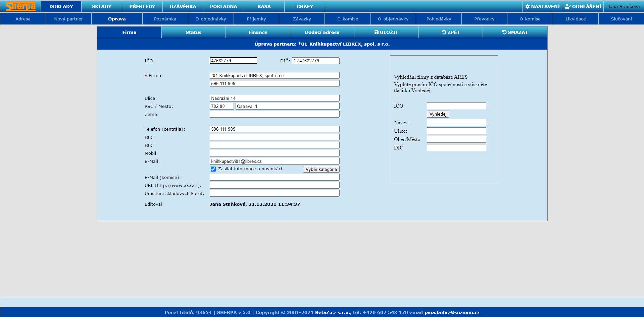Screen dimensions: 644x317
Task: Open the Pohledávky section
Action: pos(439,19)
